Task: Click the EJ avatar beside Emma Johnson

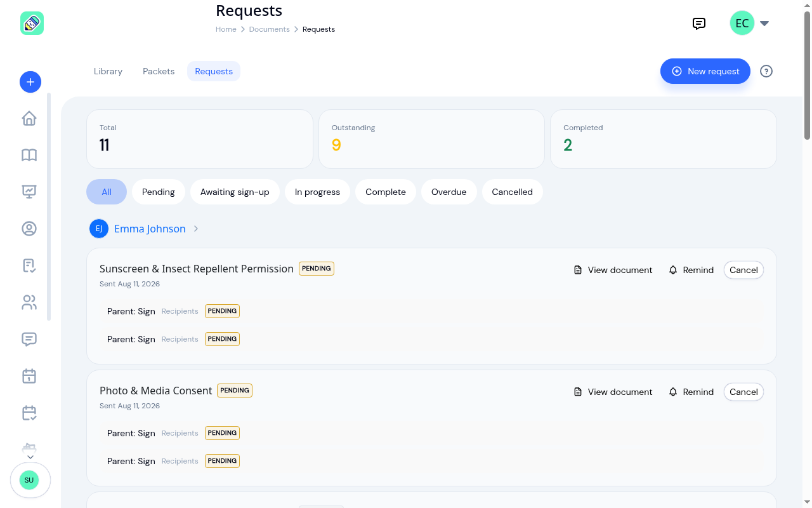Action: [99, 229]
